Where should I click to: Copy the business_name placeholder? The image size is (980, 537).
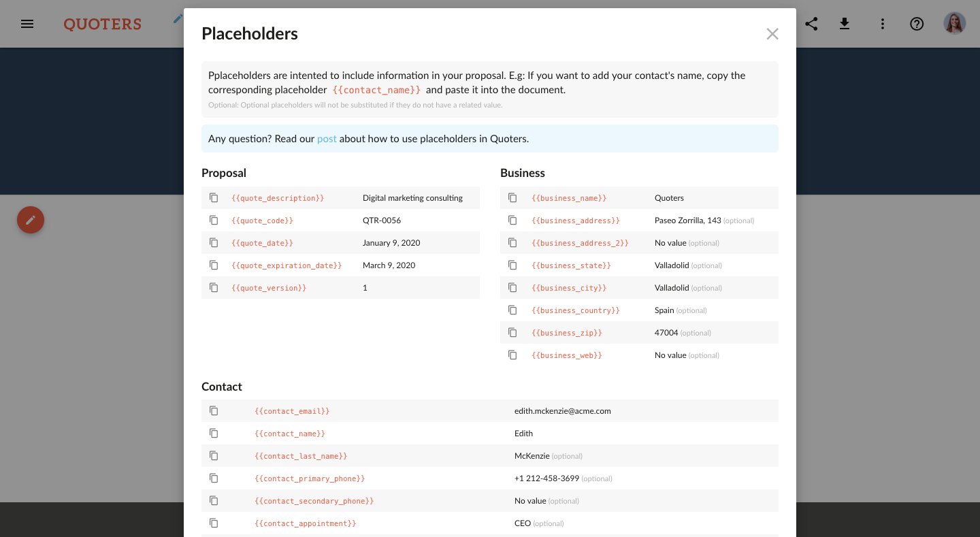(512, 197)
